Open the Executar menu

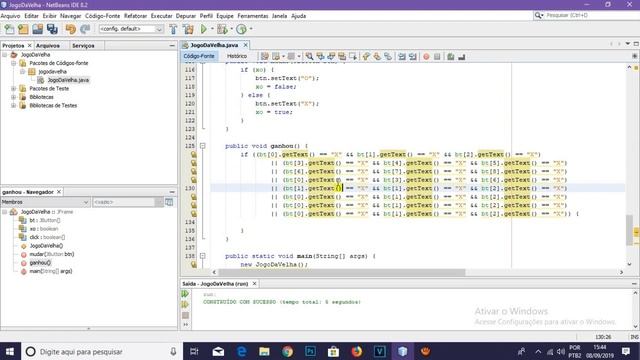pyautogui.click(x=161, y=16)
